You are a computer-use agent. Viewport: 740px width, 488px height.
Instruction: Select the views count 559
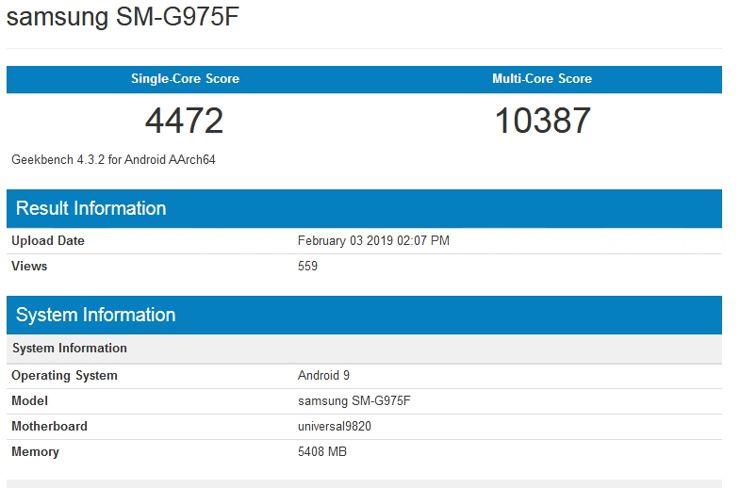(308, 266)
